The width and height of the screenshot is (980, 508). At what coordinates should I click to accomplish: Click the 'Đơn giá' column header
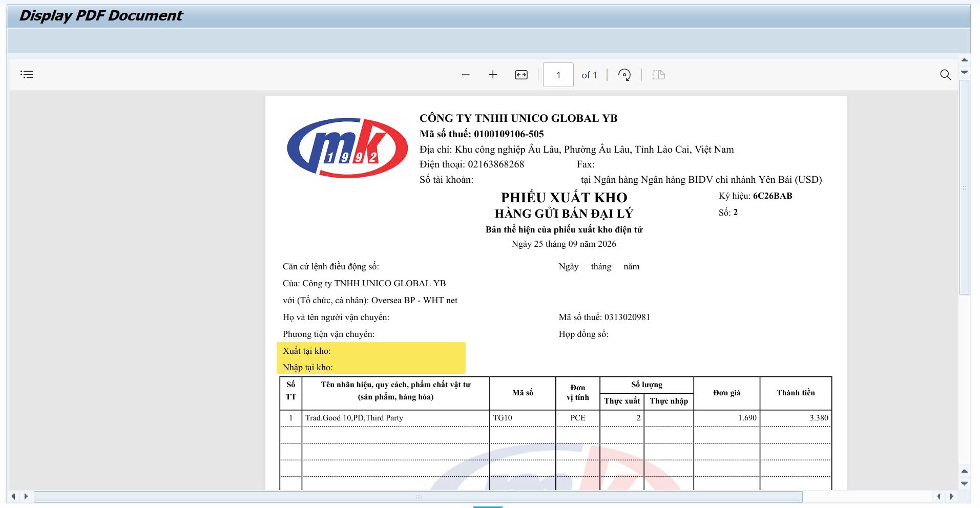(x=726, y=393)
